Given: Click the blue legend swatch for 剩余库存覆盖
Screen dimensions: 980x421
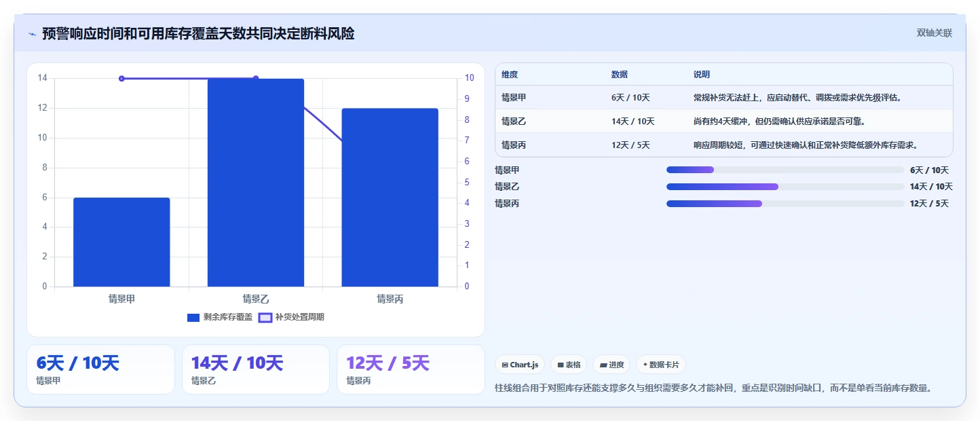Looking at the screenshot, I should [x=193, y=317].
